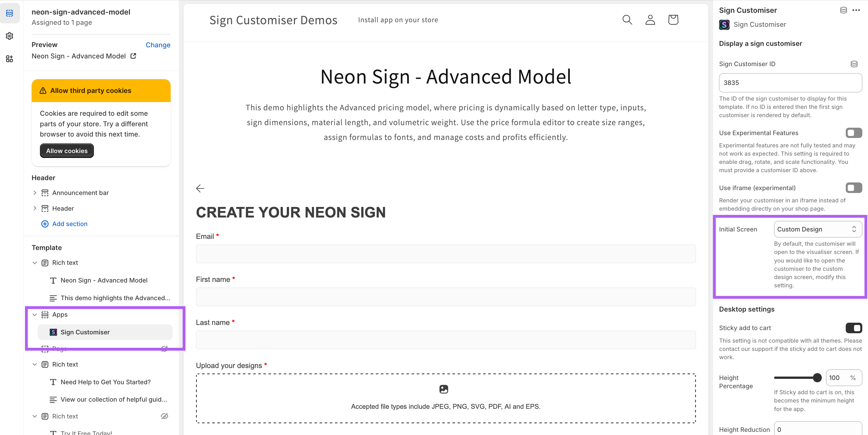Adjust the Height Percentage slider
Image resolution: width=868 pixels, height=435 pixels.
coord(817,378)
